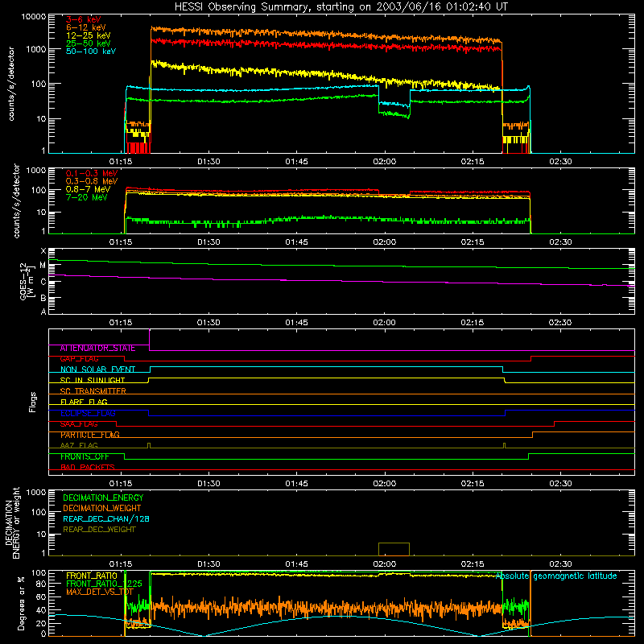Click the C class label on GOES axis

pyautogui.click(x=43, y=283)
